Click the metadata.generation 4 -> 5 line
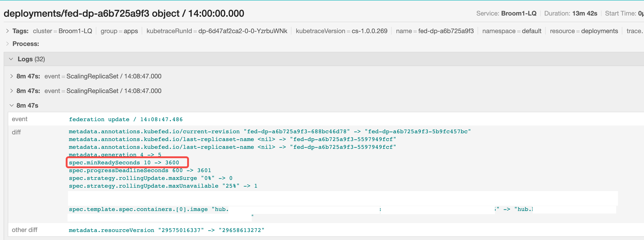This screenshot has height=240, width=644. click(x=115, y=155)
